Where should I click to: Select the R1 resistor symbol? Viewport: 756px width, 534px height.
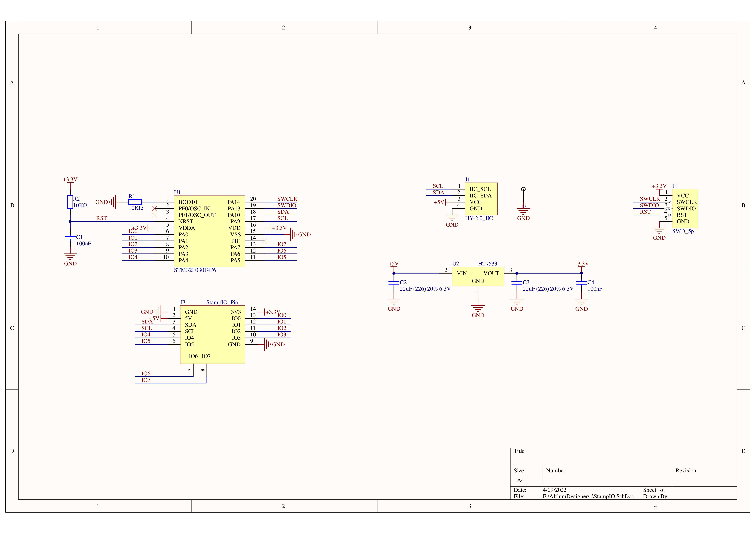[135, 202]
